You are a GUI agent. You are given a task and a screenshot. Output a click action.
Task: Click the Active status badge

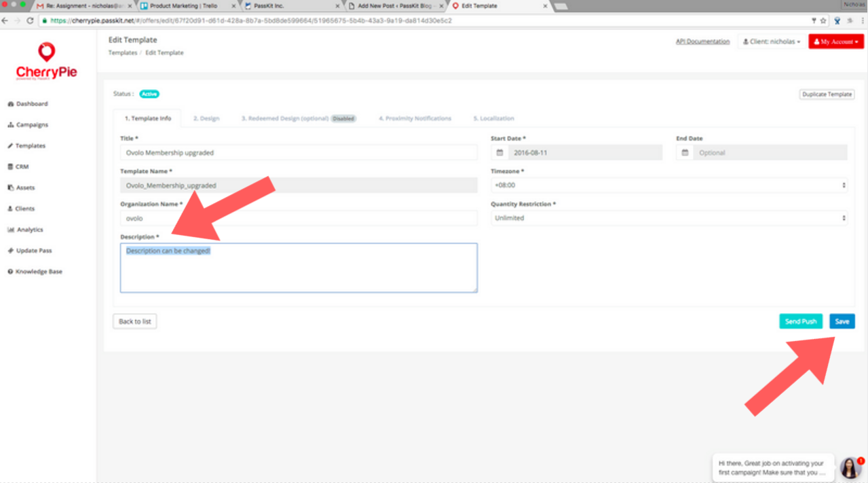(149, 94)
